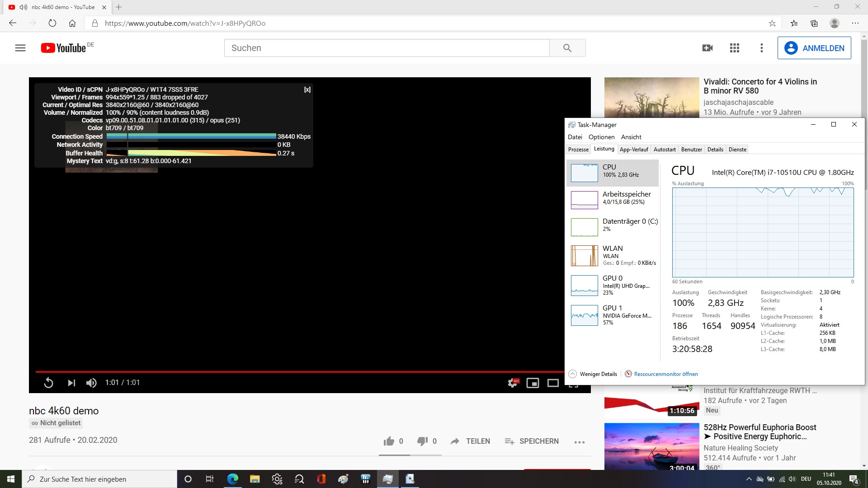Open YouTube settings three-dot menu

click(761, 48)
